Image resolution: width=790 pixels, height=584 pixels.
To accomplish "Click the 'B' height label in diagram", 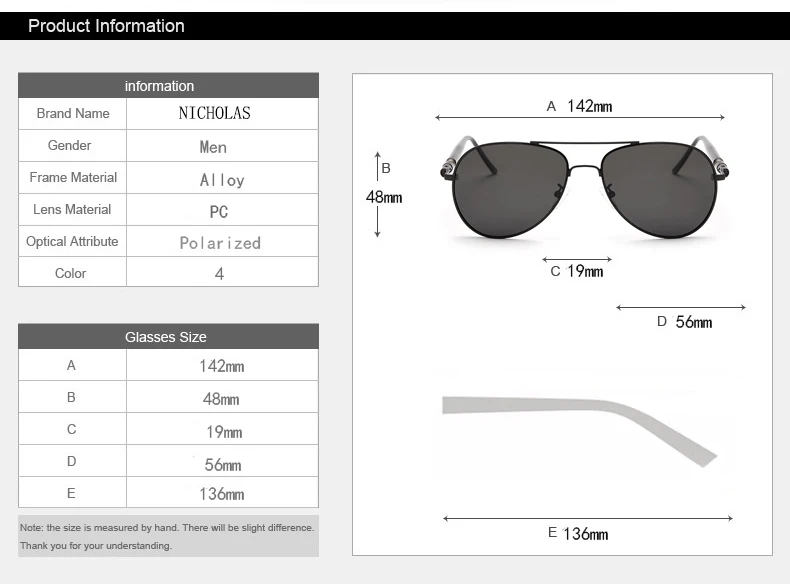I will coord(386,168).
